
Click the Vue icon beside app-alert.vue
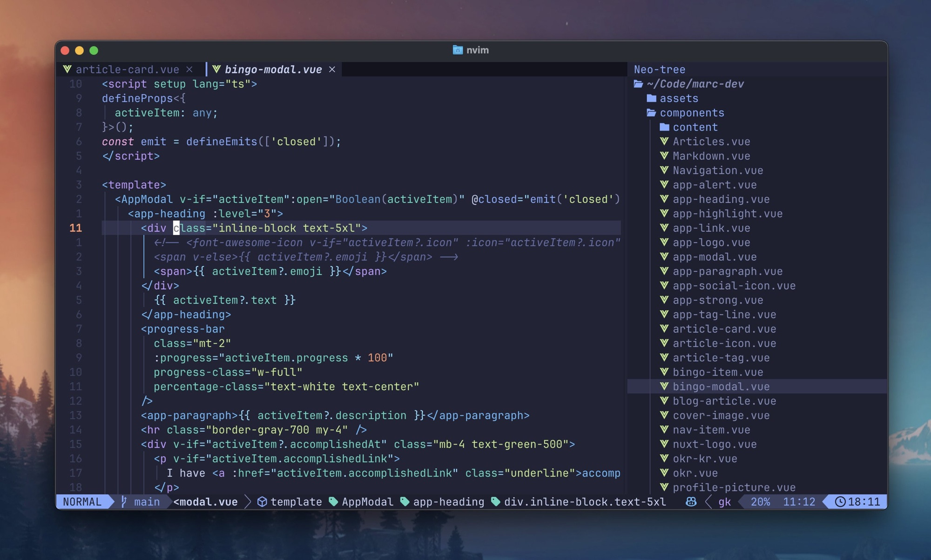pyautogui.click(x=664, y=185)
